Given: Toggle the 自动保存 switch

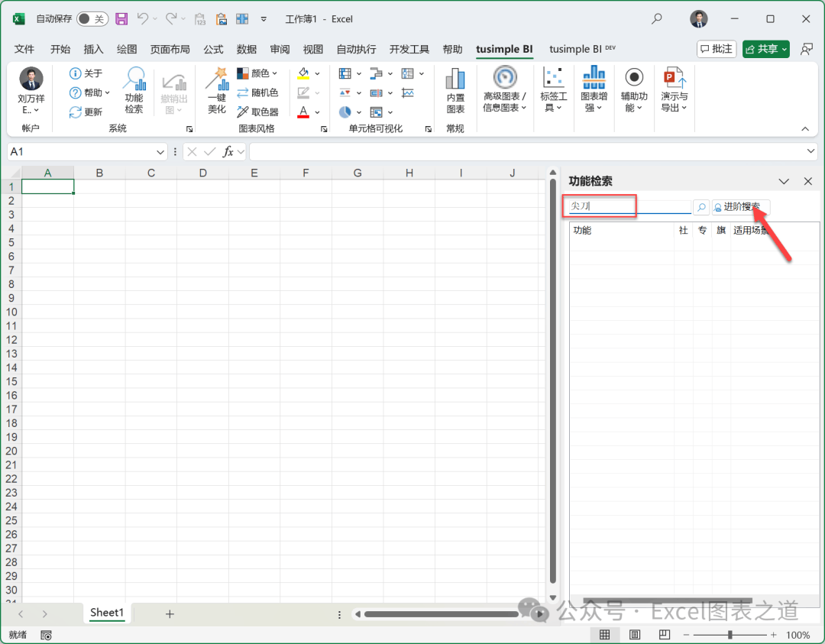Looking at the screenshot, I should (92, 19).
